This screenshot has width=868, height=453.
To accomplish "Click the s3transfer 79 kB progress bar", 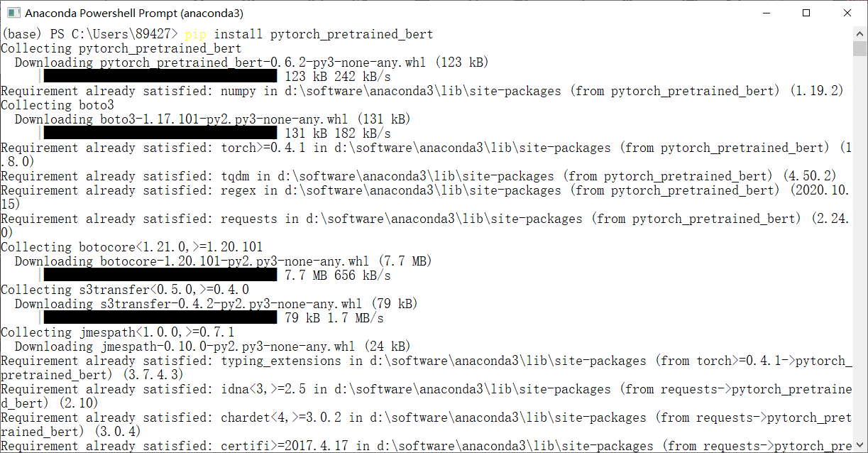I will pyautogui.click(x=160, y=317).
